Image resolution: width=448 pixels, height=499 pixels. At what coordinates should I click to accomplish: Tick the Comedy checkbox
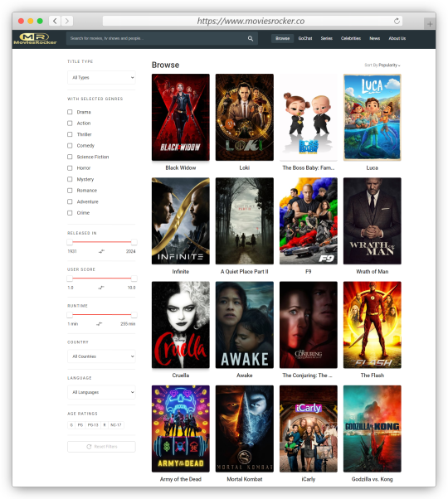click(x=70, y=145)
